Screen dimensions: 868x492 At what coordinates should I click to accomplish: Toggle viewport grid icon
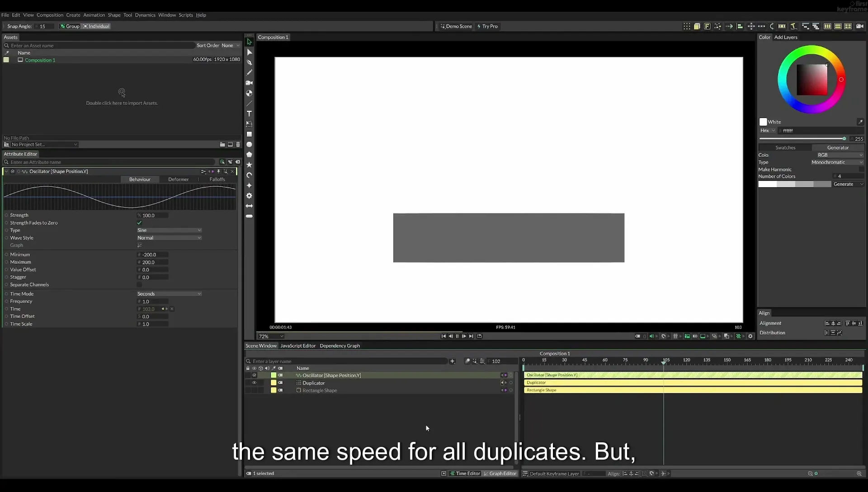(x=675, y=336)
